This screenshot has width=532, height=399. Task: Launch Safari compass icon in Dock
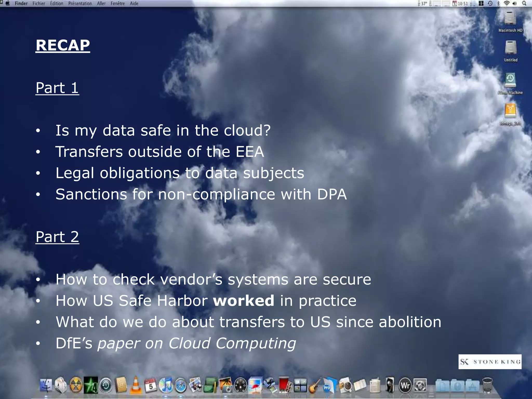click(181, 385)
